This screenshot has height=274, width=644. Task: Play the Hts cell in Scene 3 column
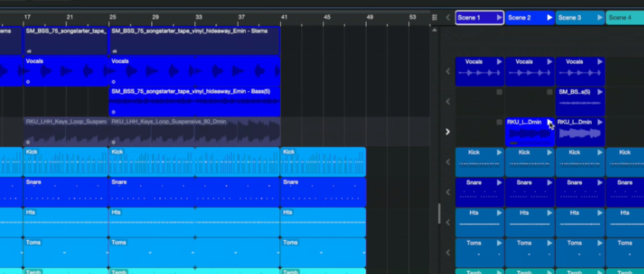pos(600,212)
